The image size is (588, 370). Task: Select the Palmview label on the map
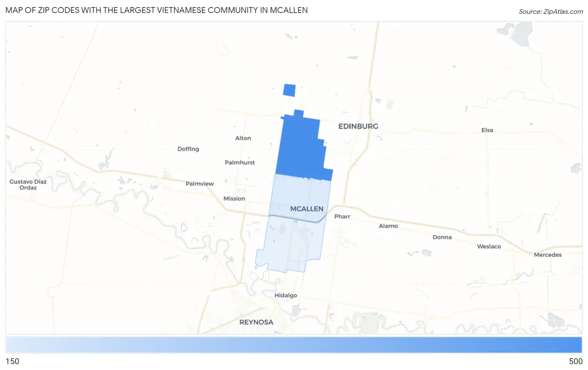coord(199,184)
